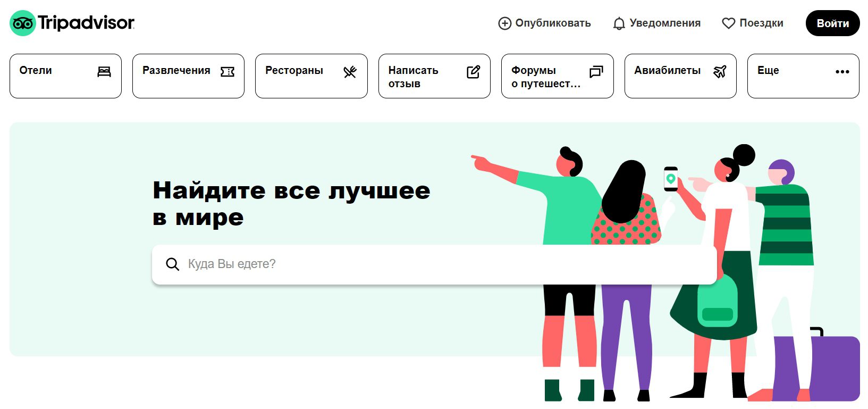Click the plus icon beside Опубликовать
The image size is (868, 409).
point(504,23)
